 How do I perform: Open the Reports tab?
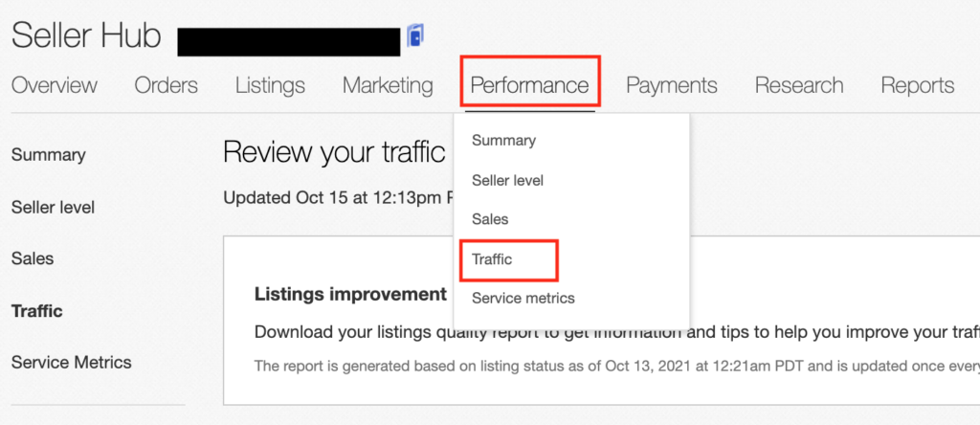click(918, 85)
